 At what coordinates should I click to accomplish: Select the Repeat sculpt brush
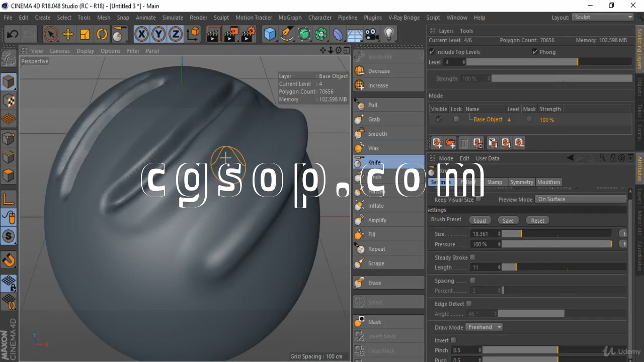389,249
